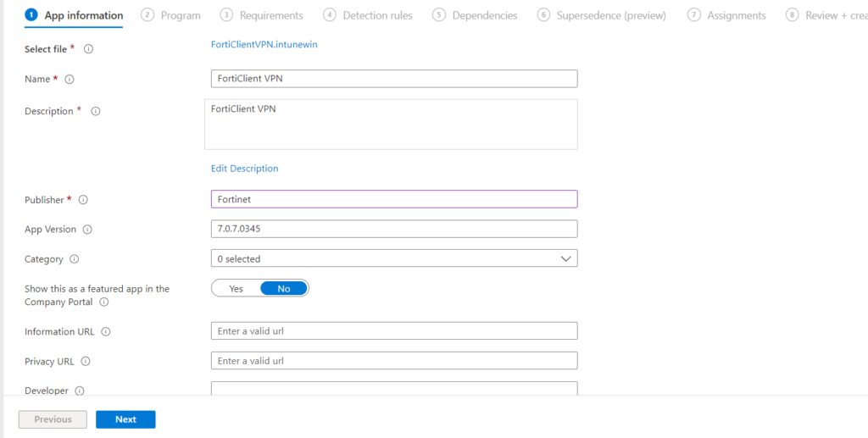Screen dimensions: 868x438
Task: Click the Company Portal featured app info icon
Action: pyautogui.click(x=103, y=302)
